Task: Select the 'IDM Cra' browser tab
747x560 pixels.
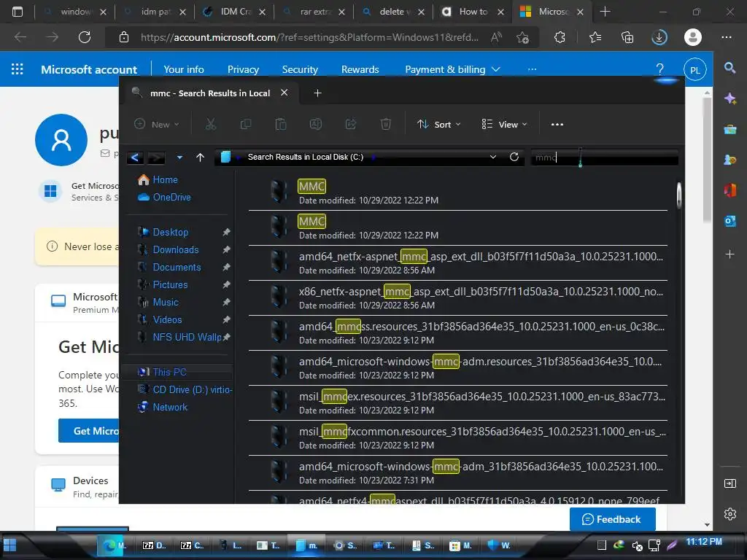Action: click(234, 12)
